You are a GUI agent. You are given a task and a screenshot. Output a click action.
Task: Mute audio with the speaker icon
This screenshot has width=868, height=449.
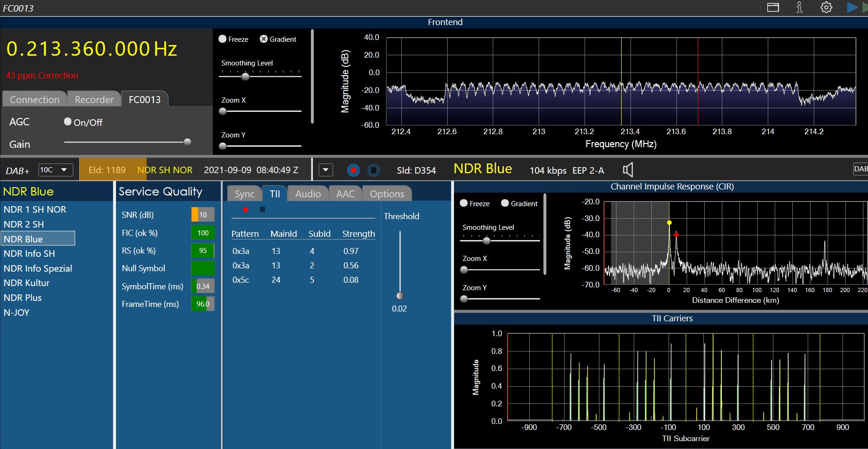628,170
